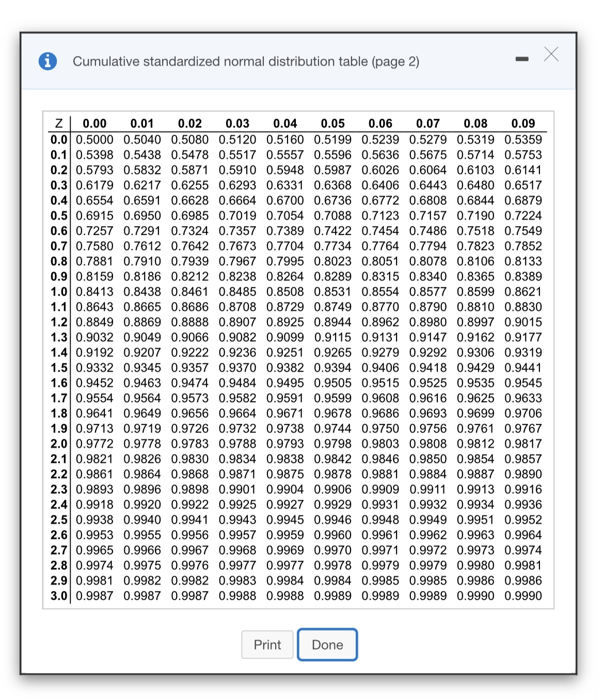The width and height of the screenshot is (604, 700).
Task: Click the value 0.5359 in row 0.0
Action: tap(523, 139)
